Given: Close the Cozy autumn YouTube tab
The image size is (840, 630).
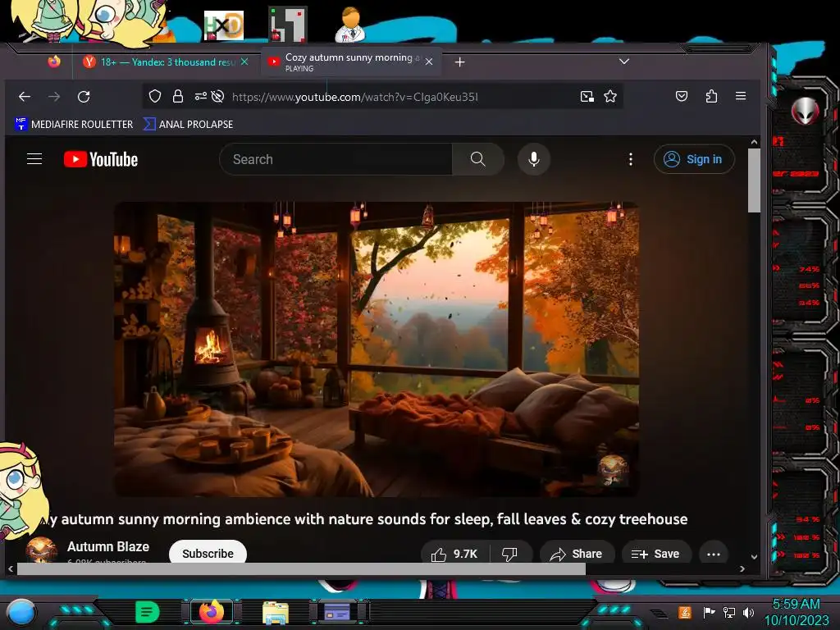Looking at the screenshot, I should tap(429, 62).
